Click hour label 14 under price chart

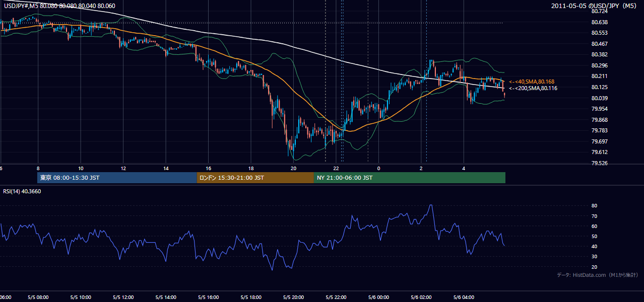[166, 168]
